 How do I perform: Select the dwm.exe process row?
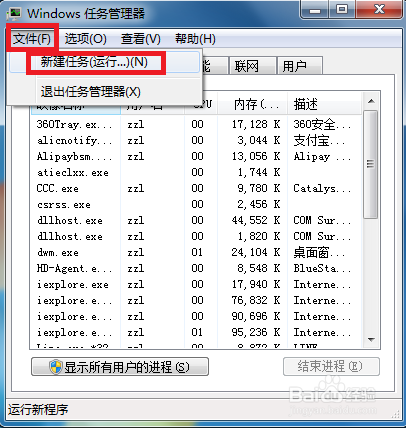click(196, 252)
